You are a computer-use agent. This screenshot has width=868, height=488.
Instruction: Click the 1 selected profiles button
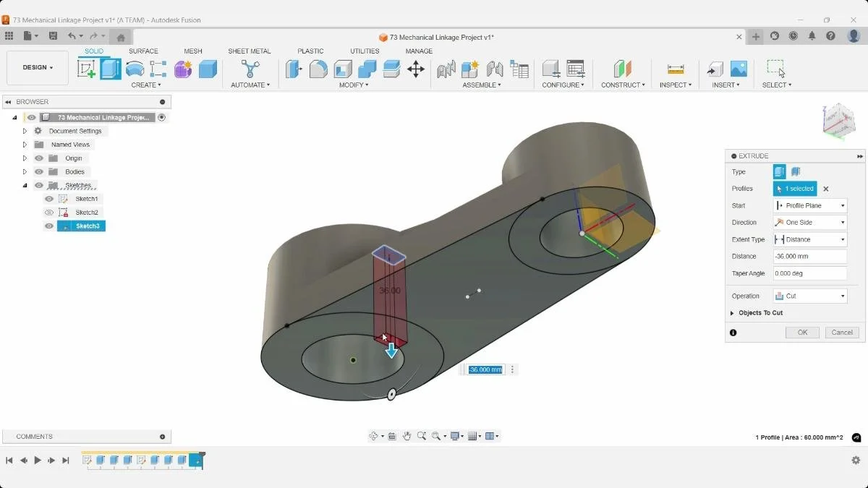pyautogui.click(x=795, y=189)
